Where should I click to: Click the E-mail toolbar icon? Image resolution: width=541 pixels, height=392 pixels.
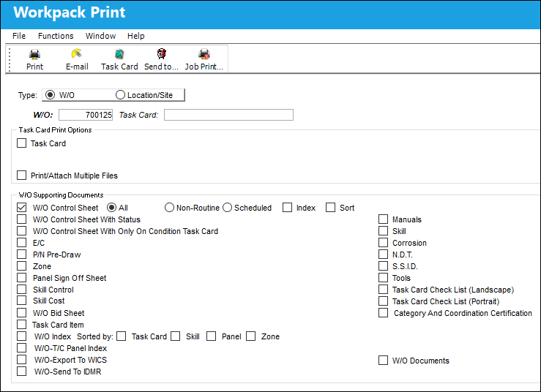pyautogui.click(x=77, y=59)
